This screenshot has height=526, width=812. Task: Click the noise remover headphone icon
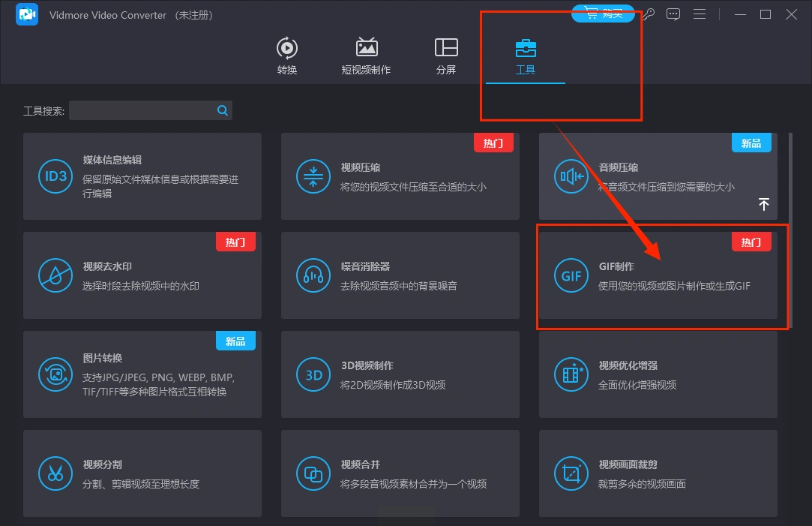[313, 275]
